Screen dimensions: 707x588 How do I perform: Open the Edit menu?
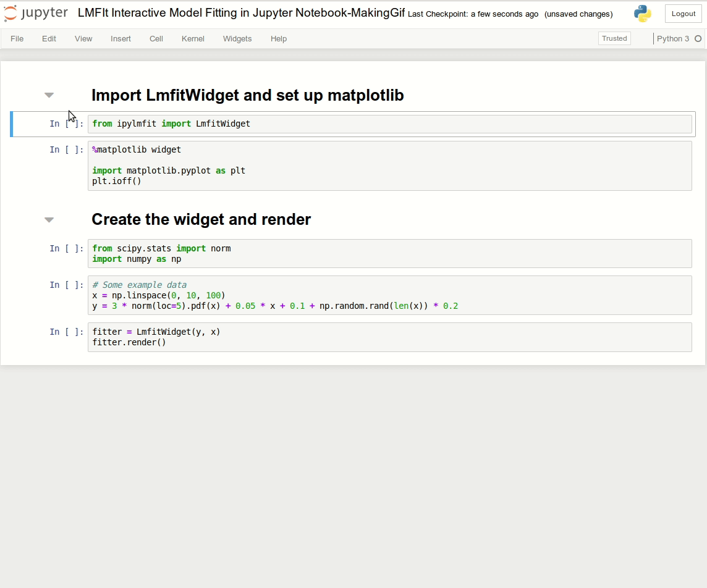click(49, 39)
